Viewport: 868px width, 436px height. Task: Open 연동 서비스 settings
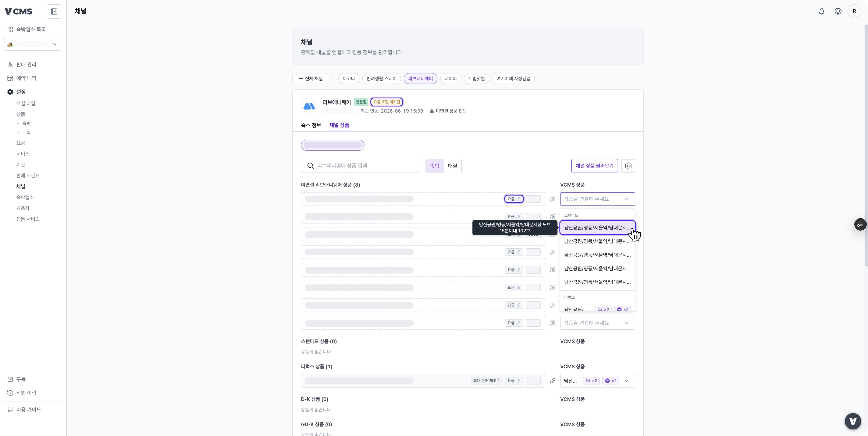click(x=28, y=219)
